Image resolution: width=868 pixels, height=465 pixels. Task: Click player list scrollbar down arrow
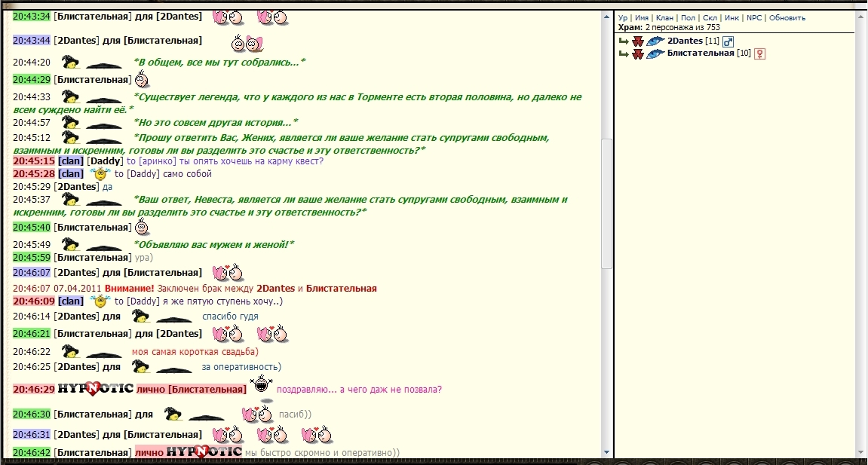pyautogui.click(x=860, y=451)
